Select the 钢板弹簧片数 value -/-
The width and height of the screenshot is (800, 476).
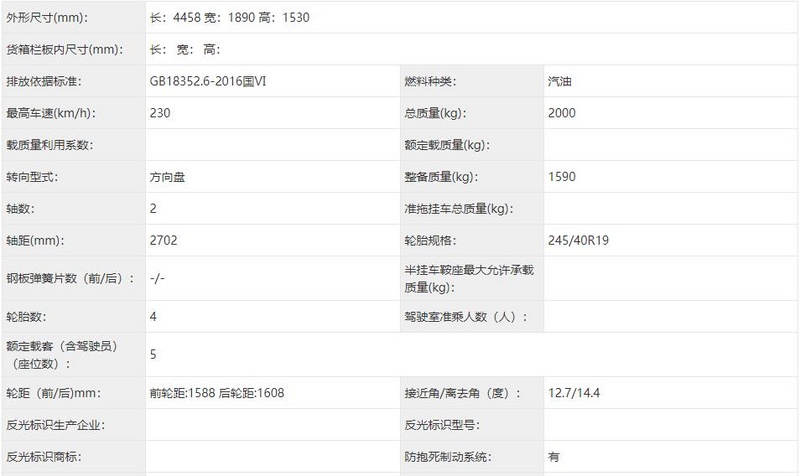click(157, 278)
